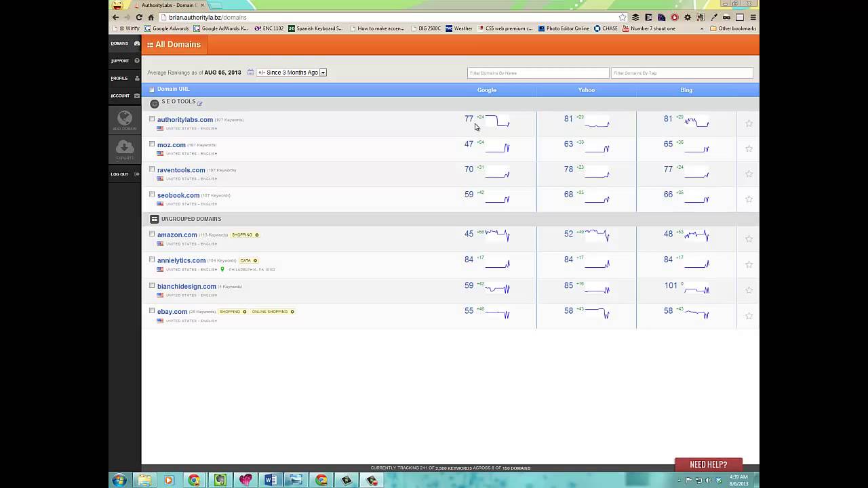Check the seobook.com row checkbox
This screenshot has height=488, width=868.
coord(152,195)
